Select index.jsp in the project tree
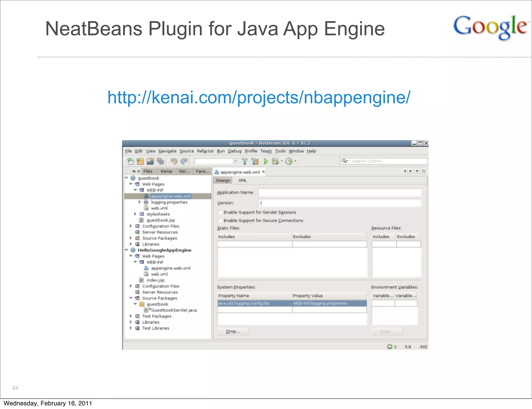This screenshot has width=532, height=409. (x=155, y=280)
